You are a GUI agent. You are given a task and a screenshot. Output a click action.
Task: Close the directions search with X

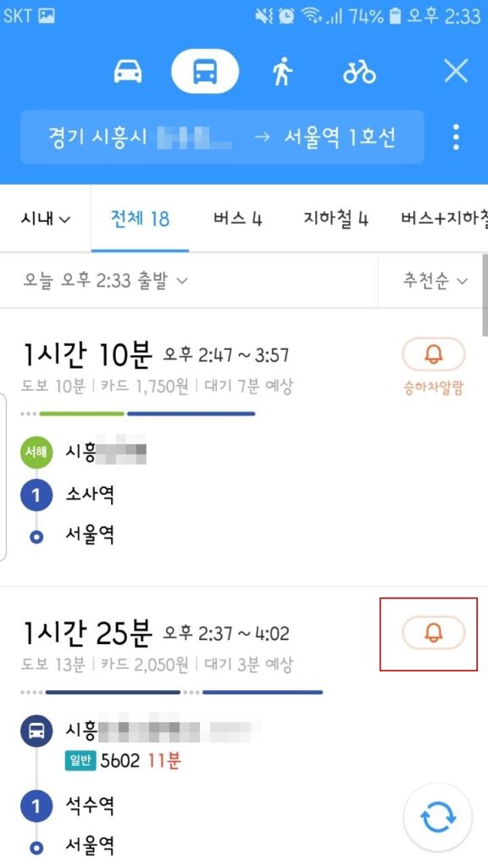456,71
